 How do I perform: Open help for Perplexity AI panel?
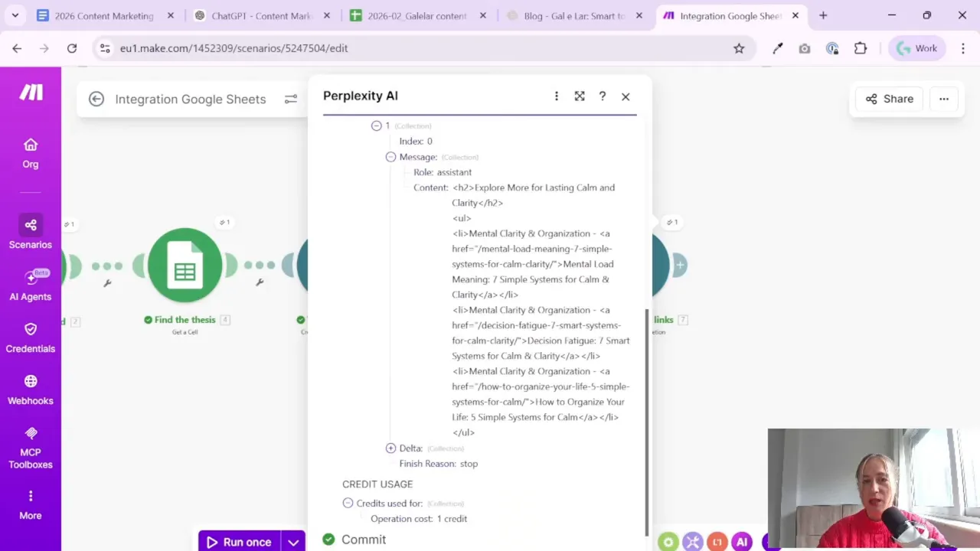coord(603,96)
